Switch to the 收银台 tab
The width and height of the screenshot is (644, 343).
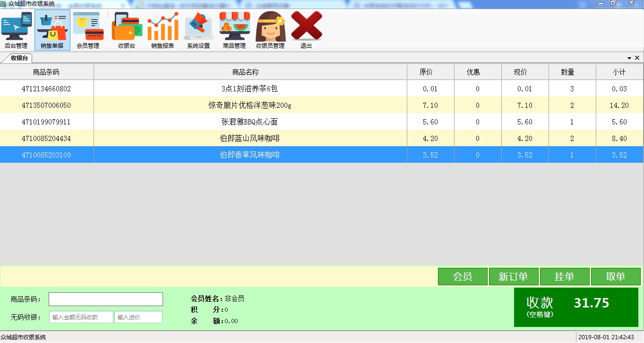(x=19, y=58)
